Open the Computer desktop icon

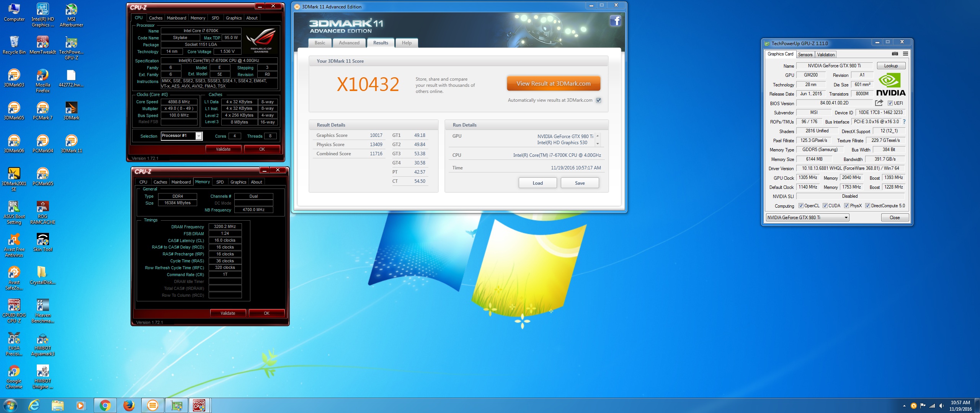click(x=14, y=13)
